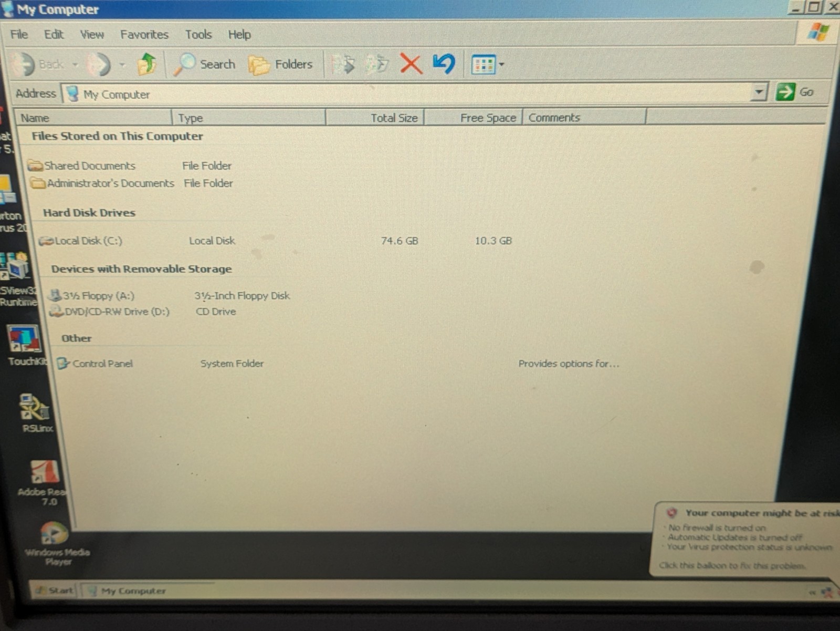
Task: Click the 'Your computer might be at risk' balloon
Action: click(745, 539)
